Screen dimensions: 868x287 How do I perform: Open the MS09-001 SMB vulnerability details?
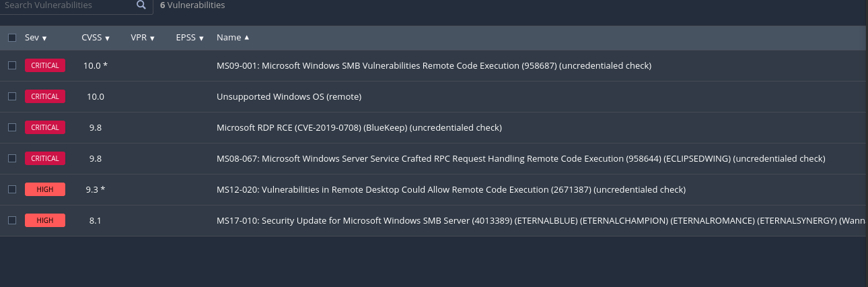tap(433, 65)
